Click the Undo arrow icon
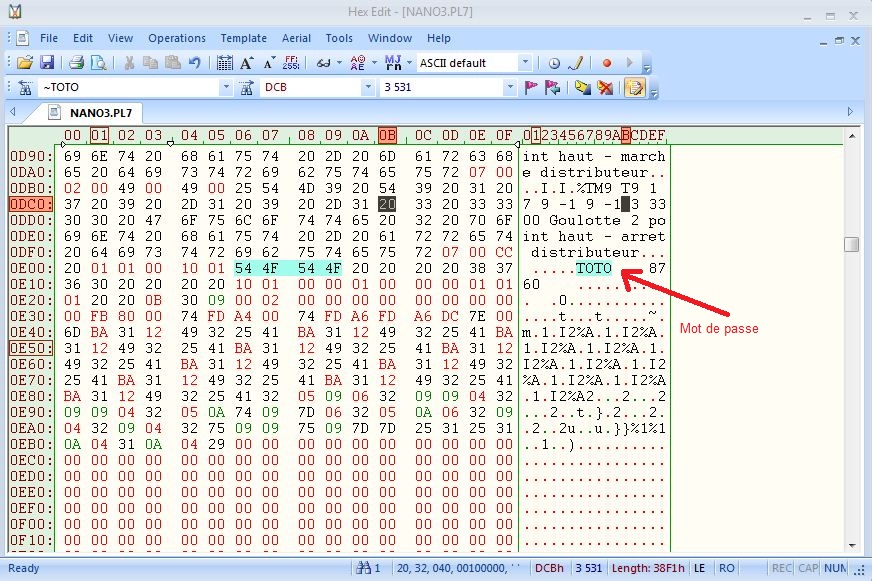 [195, 63]
